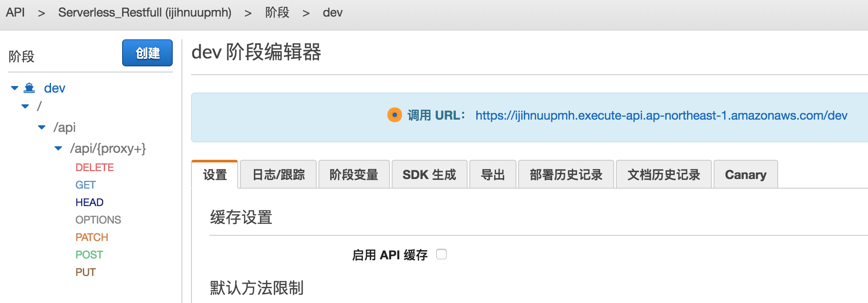This screenshot has width=868, height=303.
Task: Collapse the root / resource arrow
Action: (25, 106)
